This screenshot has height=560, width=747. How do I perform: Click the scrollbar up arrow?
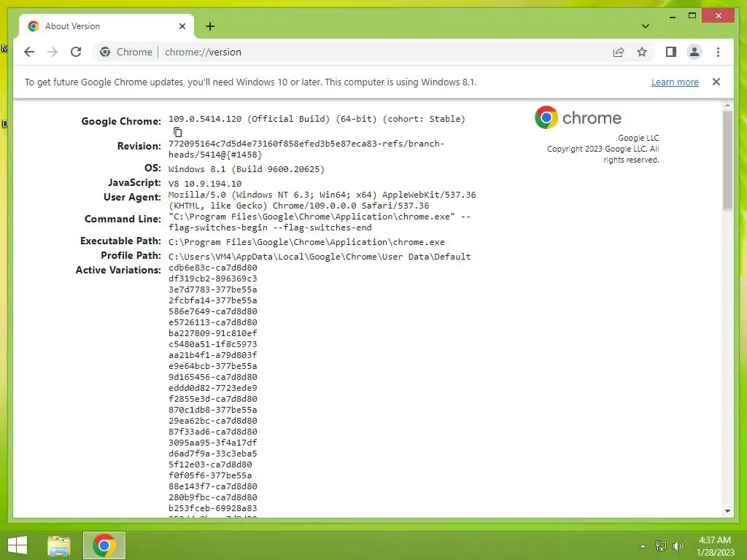coord(727,105)
